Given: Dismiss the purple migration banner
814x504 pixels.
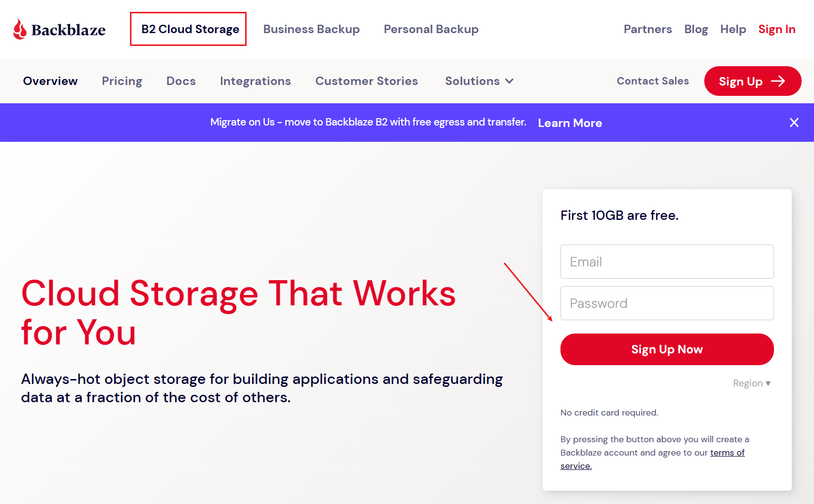Looking at the screenshot, I should 794,123.
